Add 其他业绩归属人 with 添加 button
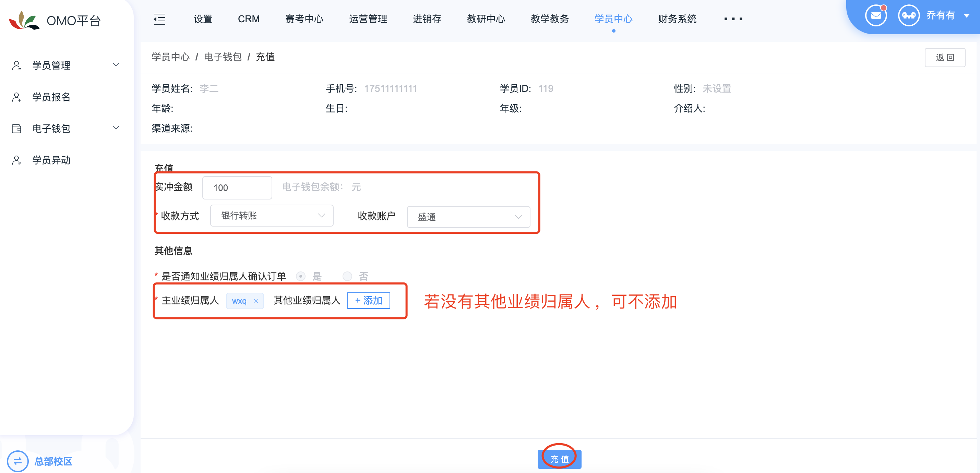The image size is (980, 473). point(368,300)
